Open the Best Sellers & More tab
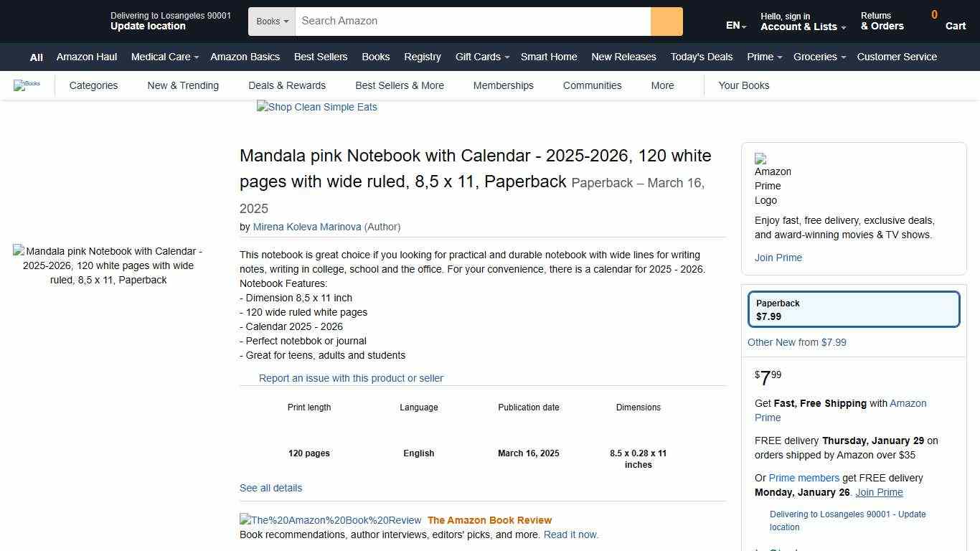 400,85
